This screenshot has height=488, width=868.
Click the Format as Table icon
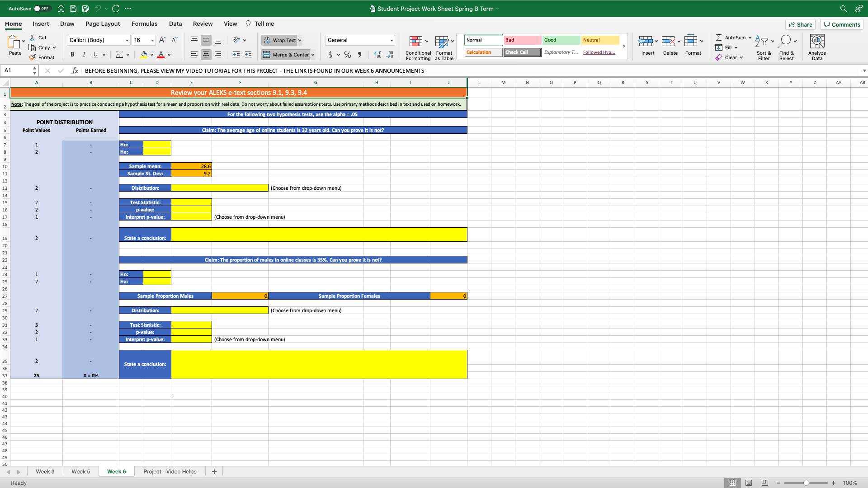(442, 42)
